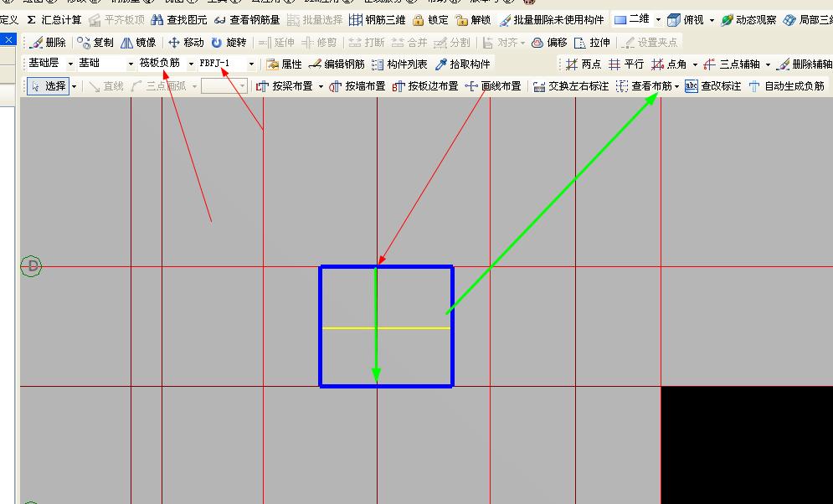Click 三点辅轴 three-point axis tool

tap(732, 64)
